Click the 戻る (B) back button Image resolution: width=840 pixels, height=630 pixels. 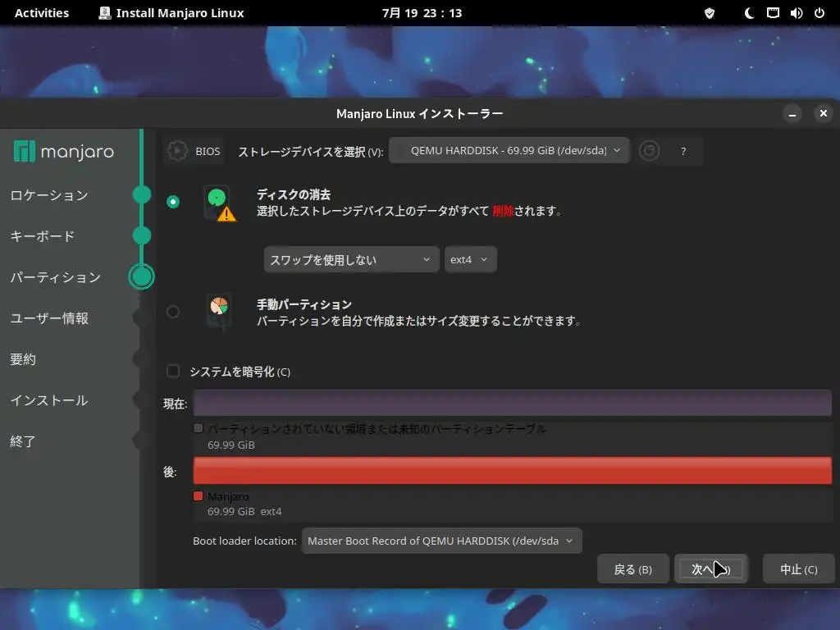pyautogui.click(x=632, y=569)
